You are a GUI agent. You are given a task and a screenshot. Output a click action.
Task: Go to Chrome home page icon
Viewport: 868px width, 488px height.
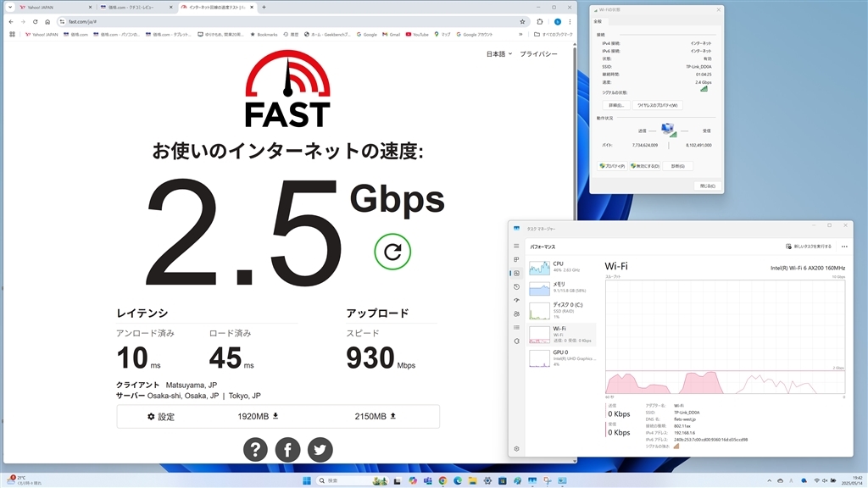point(47,21)
